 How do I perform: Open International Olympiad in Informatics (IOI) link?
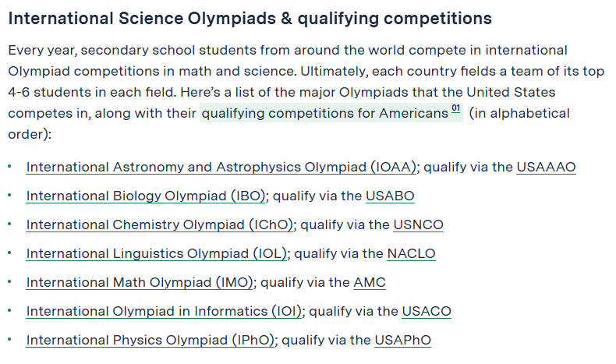tap(164, 311)
